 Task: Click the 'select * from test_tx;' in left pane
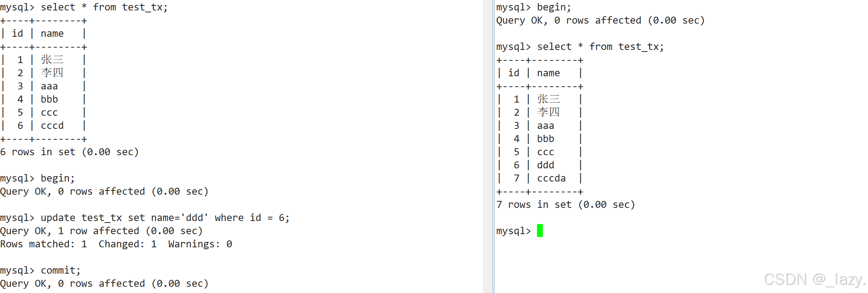point(104,7)
